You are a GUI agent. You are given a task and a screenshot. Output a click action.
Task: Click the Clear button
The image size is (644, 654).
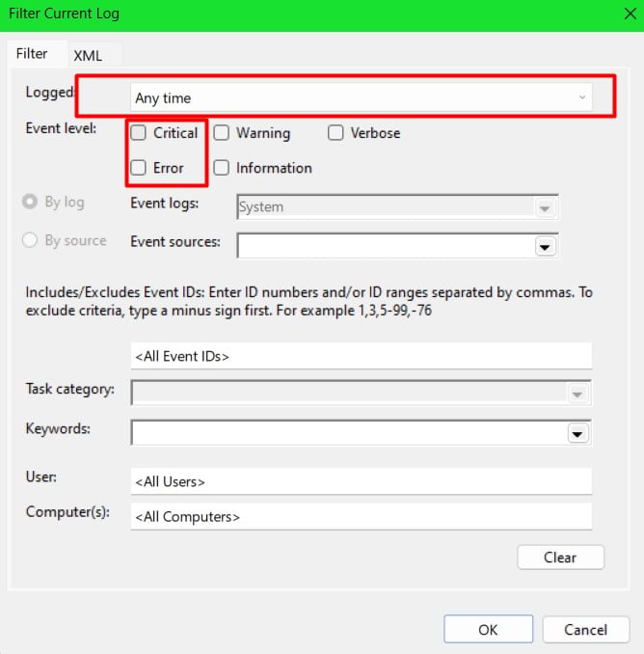coord(560,558)
